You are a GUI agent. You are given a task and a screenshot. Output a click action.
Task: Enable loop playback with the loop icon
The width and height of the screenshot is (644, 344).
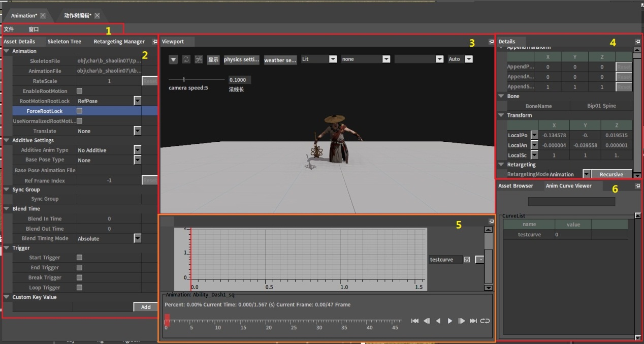[x=485, y=321]
